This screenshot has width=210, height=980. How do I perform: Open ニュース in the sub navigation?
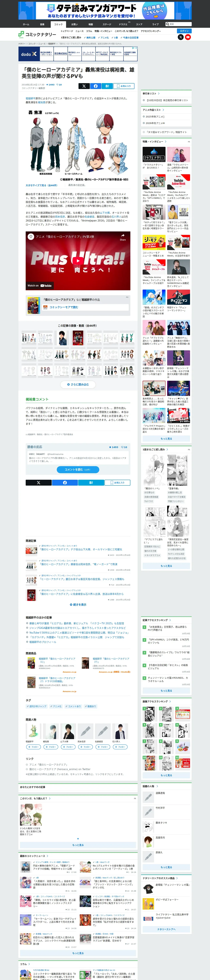pos(79,31)
